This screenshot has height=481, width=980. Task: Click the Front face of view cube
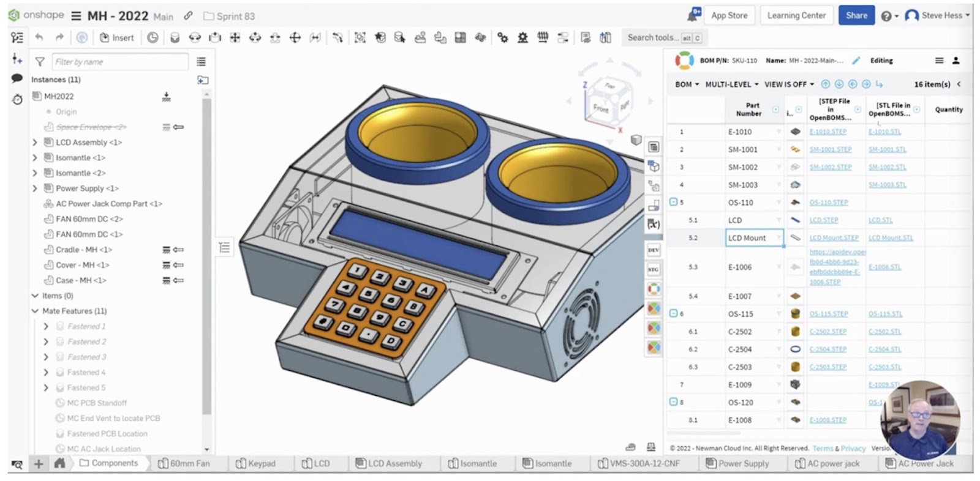[x=601, y=108]
